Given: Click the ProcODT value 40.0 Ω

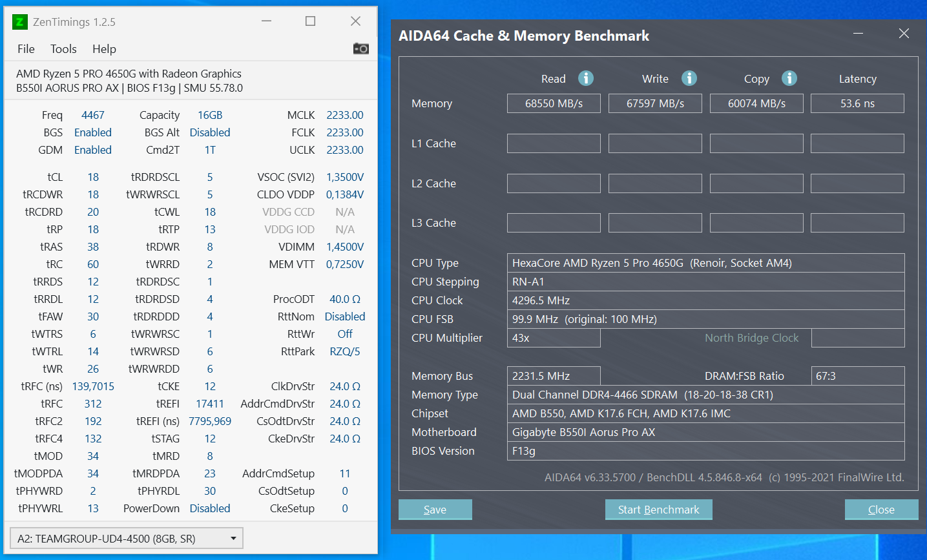Looking at the screenshot, I should coord(345,299).
